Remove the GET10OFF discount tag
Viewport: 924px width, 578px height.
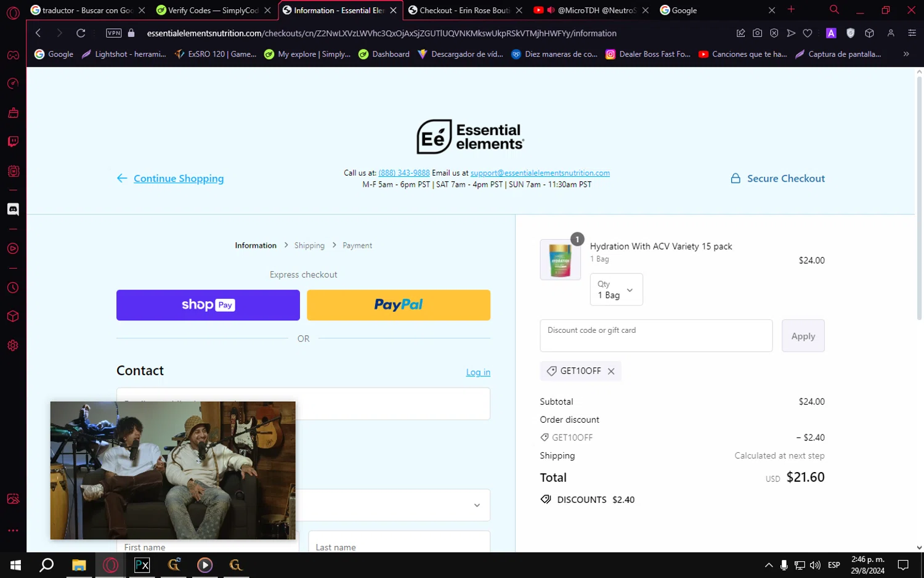(611, 371)
